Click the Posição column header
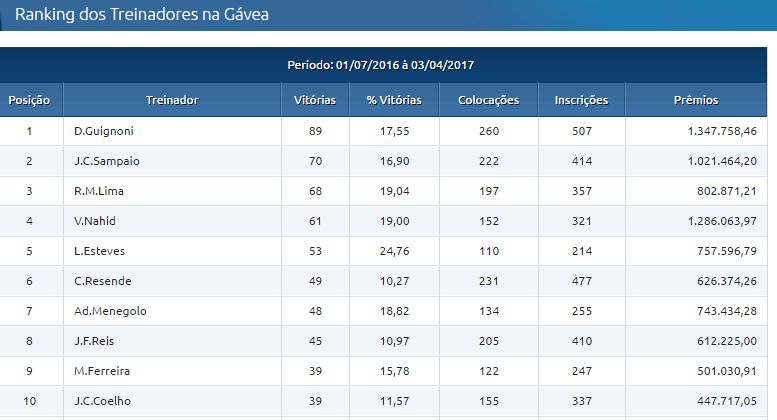This screenshot has height=420, width=777. [x=29, y=100]
